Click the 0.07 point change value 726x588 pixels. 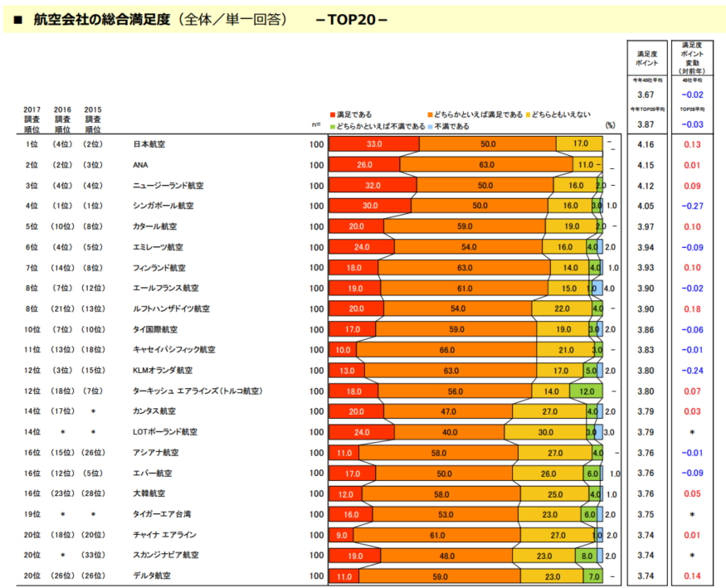coord(692,391)
